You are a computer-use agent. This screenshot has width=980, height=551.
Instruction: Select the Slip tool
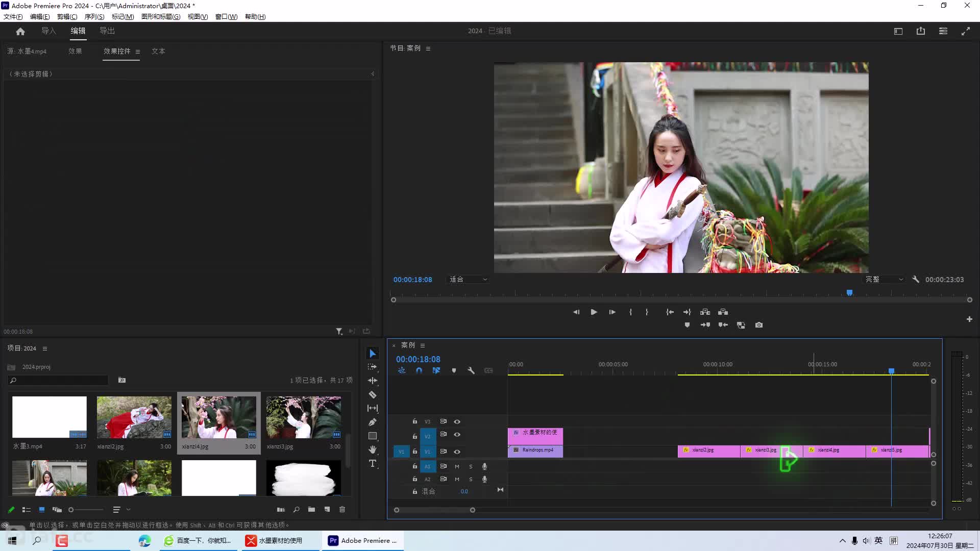(373, 408)
